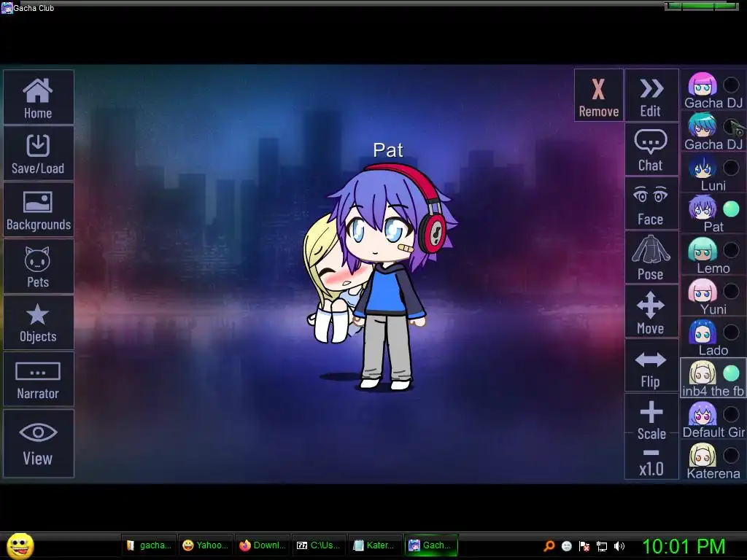The height and width of the screenshot is (560, 747).
Task: Switch to the gacha... taskbar window
Action: [149, 545]
